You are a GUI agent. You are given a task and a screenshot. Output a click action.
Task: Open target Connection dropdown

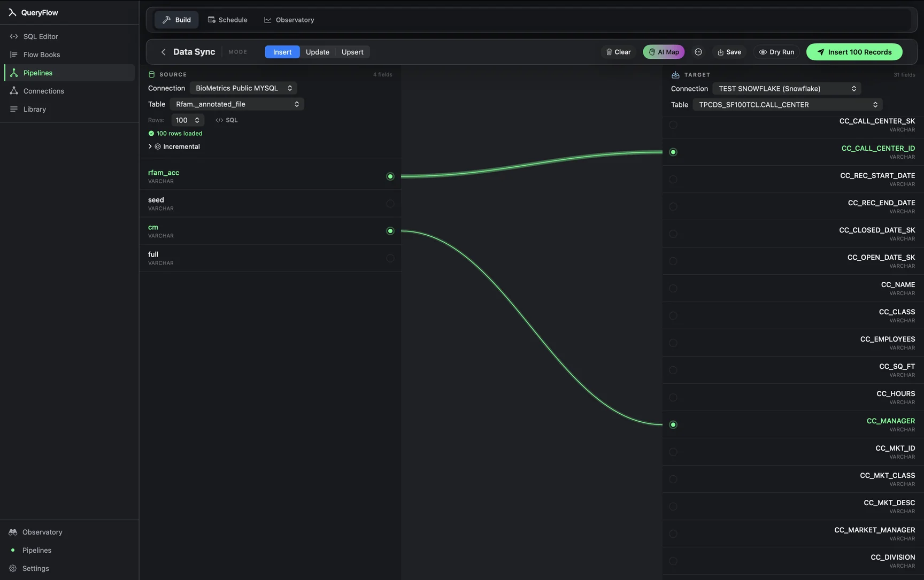point(787,89)
